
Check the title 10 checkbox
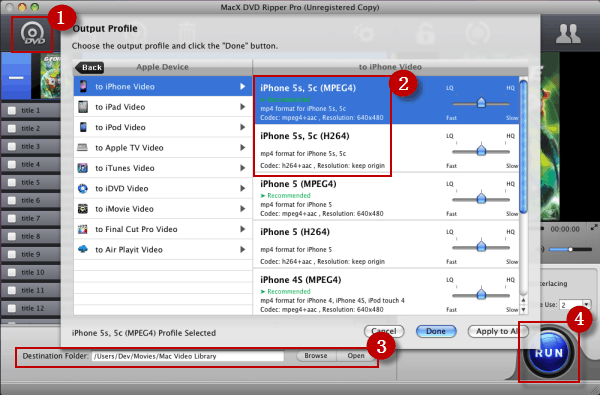point(12,273)
